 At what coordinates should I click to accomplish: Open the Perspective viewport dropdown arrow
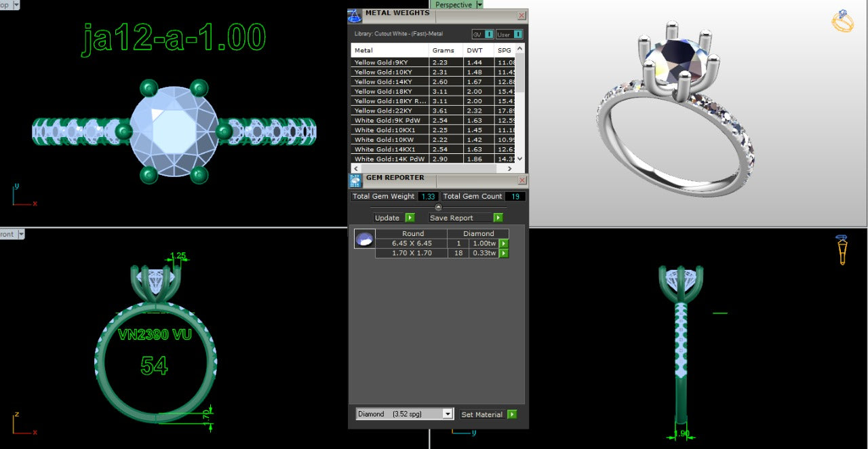click(x=479, y=5)
